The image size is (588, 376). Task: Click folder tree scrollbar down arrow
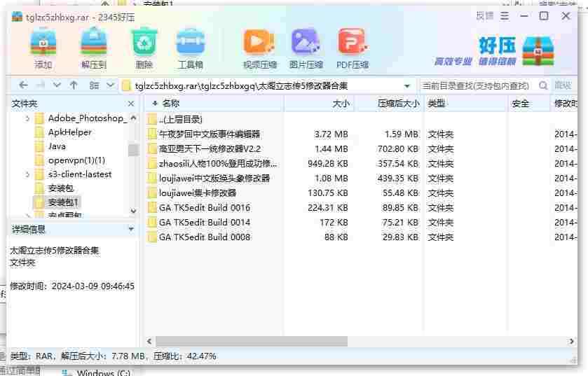(x=133, y=211)
